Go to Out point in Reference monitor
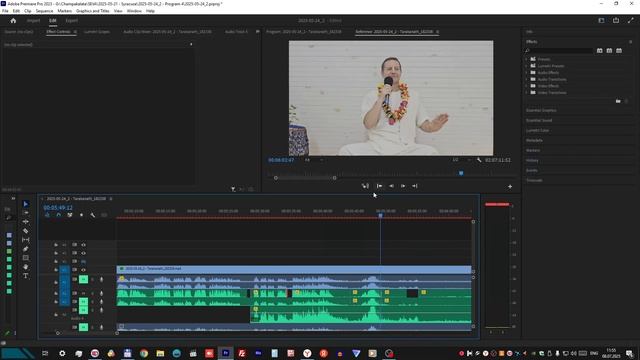Viewport: 640px width, 360px height. click(415, 186)
